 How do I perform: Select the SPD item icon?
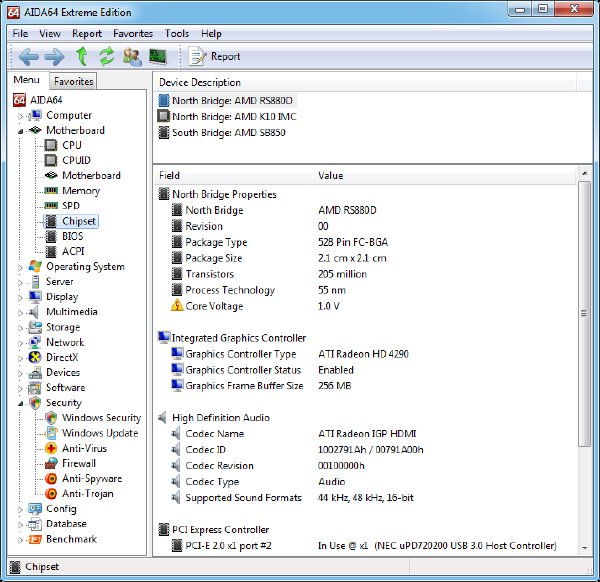point(51,206)
